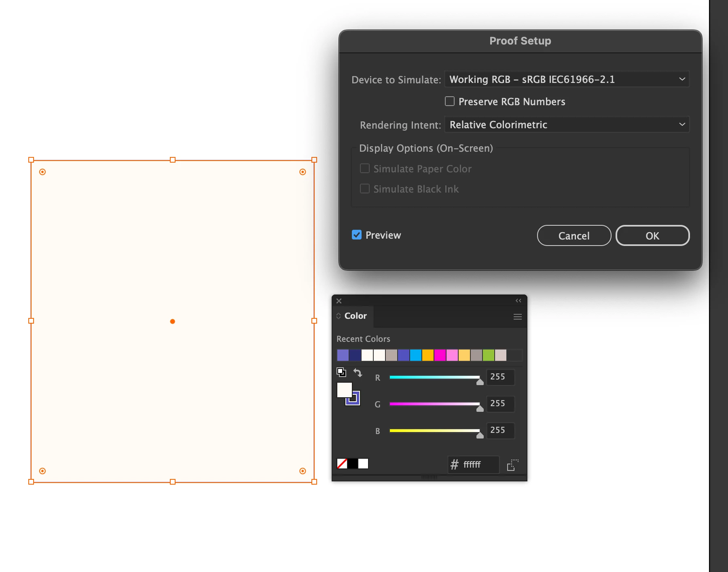Click the bottom-left corner radius widget
The image size is (728, 572).
pos(42,471)
